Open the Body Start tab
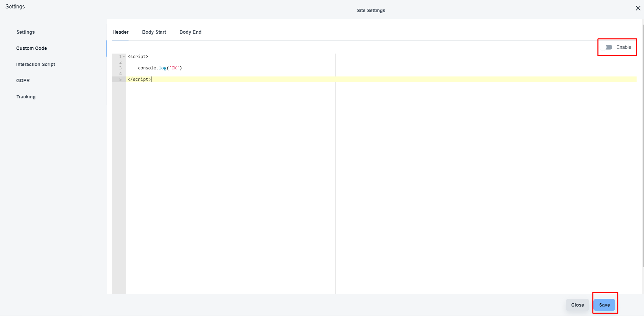This screenshot has height=316, width=644. point(154,32)
